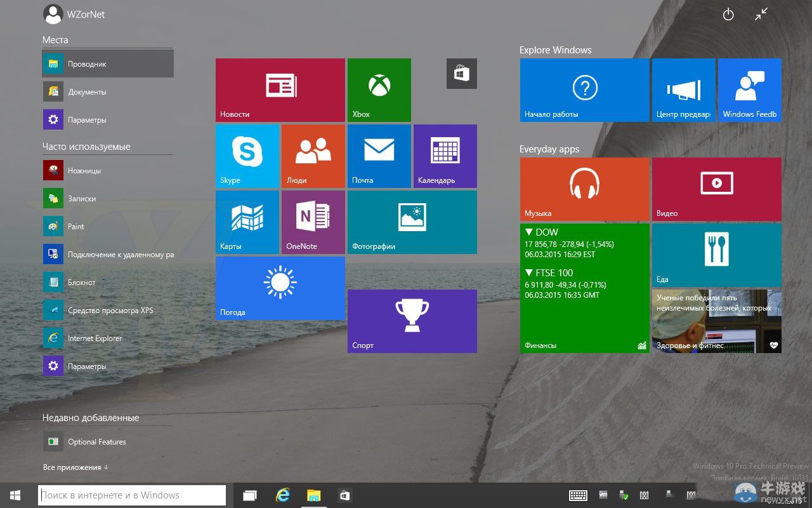812x508 pixels.
Task: Open the Windows Feedback tile
Action: point(750,90)
